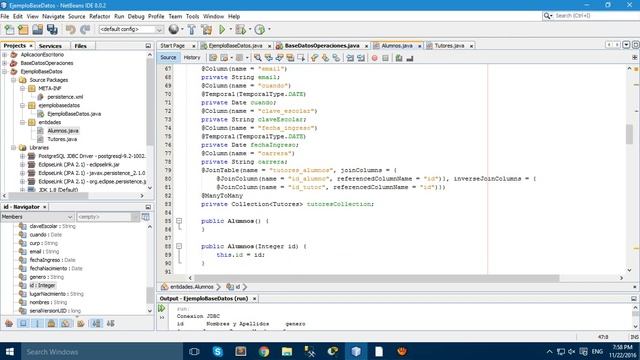
Task: Open Google Chrome from the taskbar
Action: point(264,351)
